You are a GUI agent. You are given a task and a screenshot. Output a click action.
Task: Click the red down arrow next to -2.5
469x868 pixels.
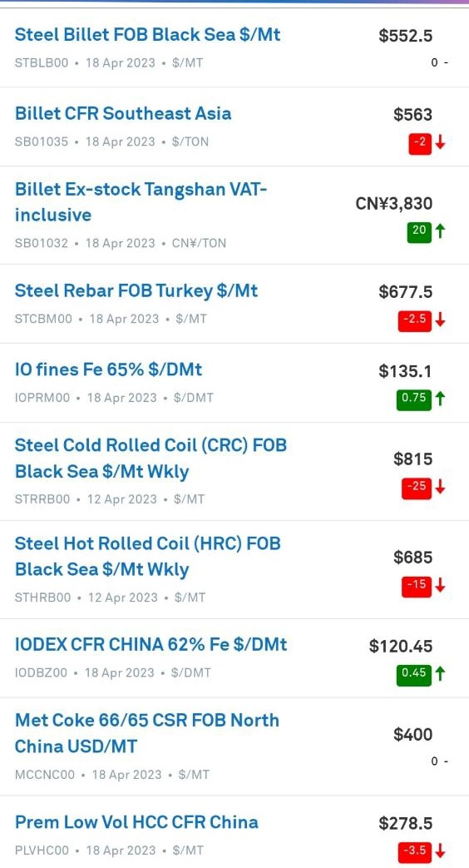pos(440,320)
